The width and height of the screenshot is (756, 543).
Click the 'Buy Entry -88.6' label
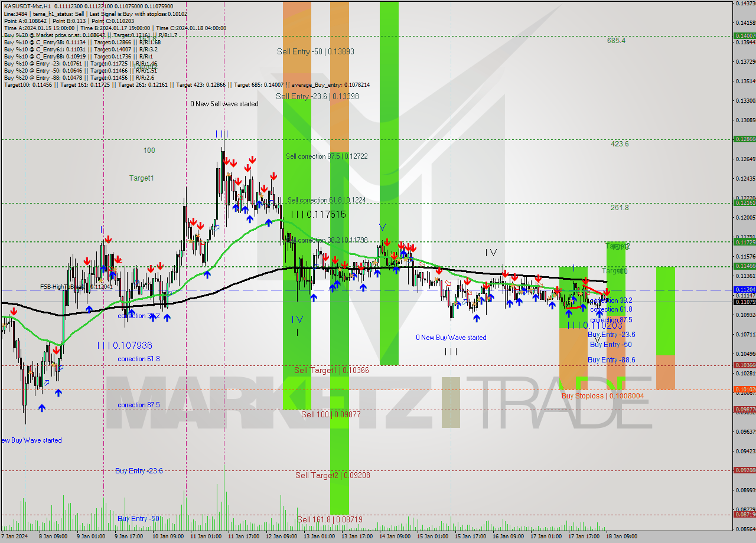[611, 360]
